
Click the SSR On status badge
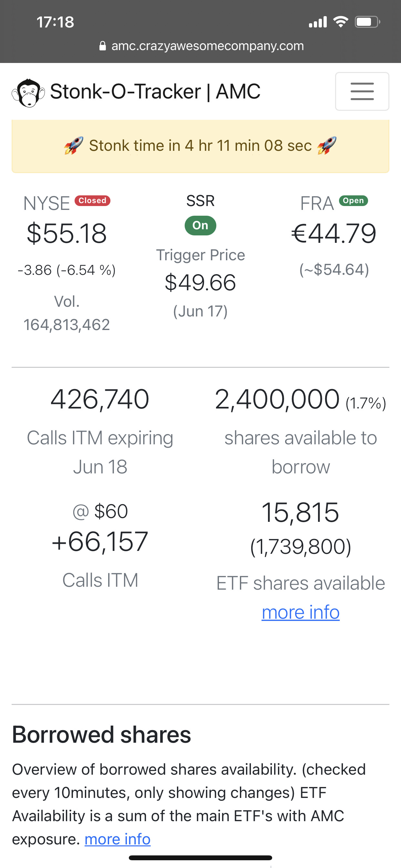pyautogui.click(x=200, y=225)
